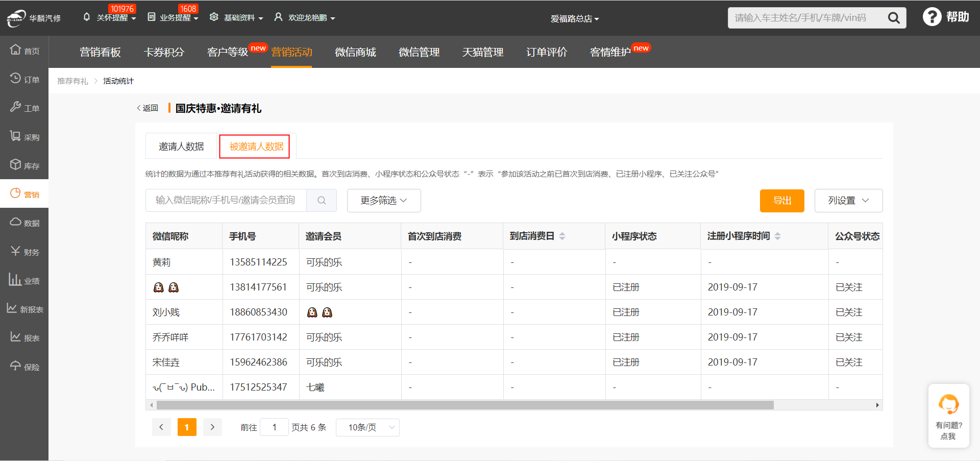Open the 采购 purchasing sidebar item
The image size is (980, 461).
24,137
